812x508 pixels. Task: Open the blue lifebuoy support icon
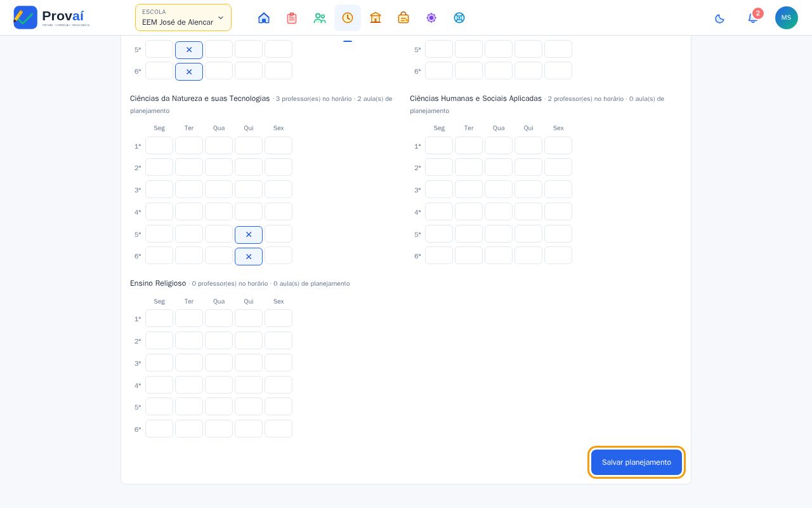pos(459,18)
